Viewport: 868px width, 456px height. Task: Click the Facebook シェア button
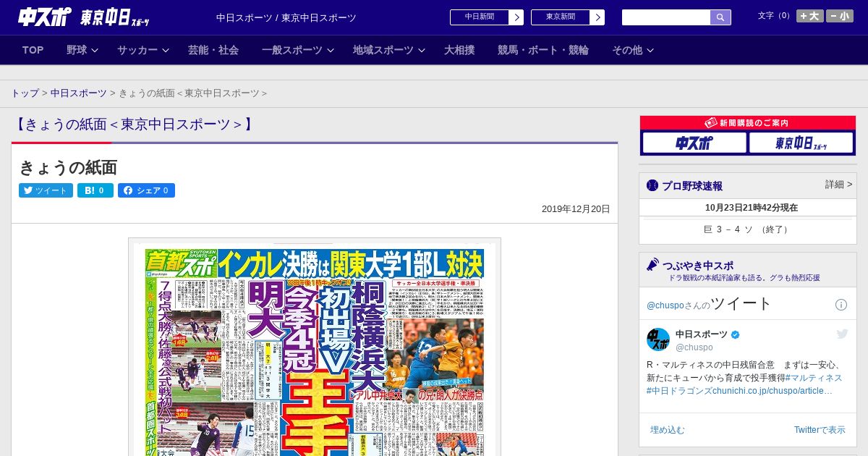coord(146,190)
